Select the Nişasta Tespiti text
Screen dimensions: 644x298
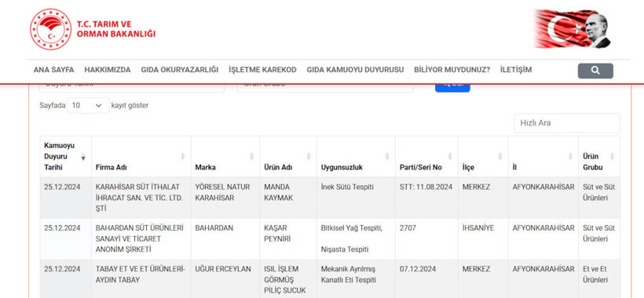coord(345,249)
